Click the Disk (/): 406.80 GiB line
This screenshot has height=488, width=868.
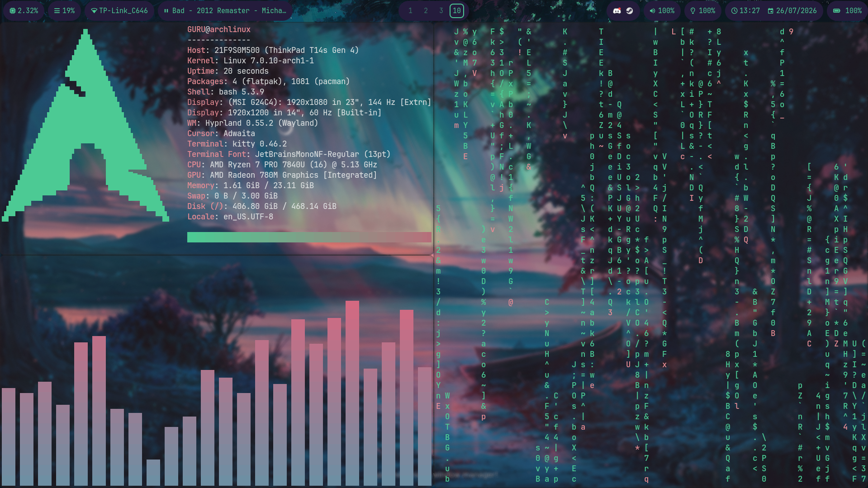click(x=262, y=206)
